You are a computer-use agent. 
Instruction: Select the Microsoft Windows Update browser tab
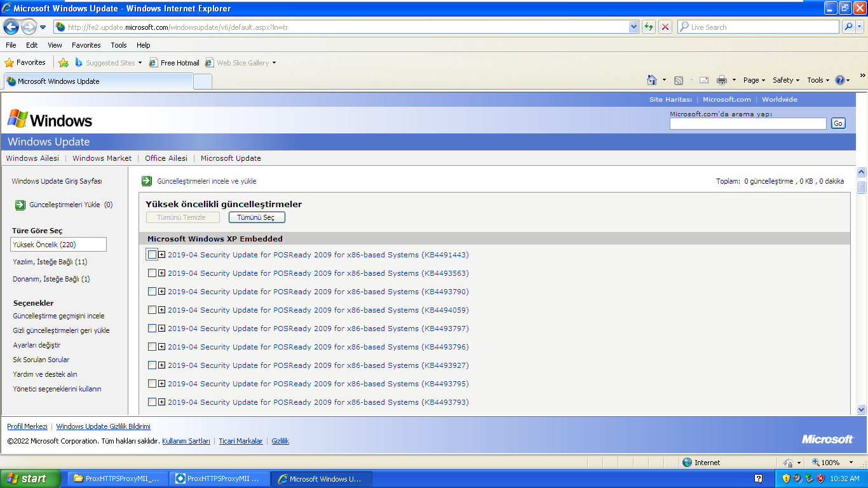tap(98, 81)
